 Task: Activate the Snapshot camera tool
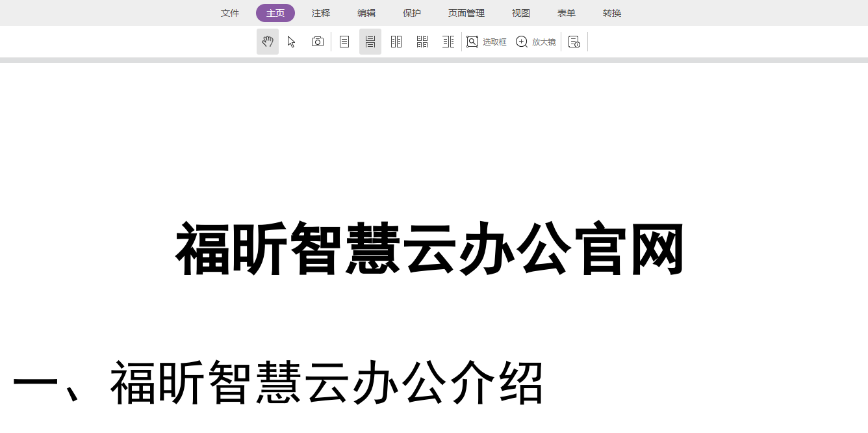(317, 41)
